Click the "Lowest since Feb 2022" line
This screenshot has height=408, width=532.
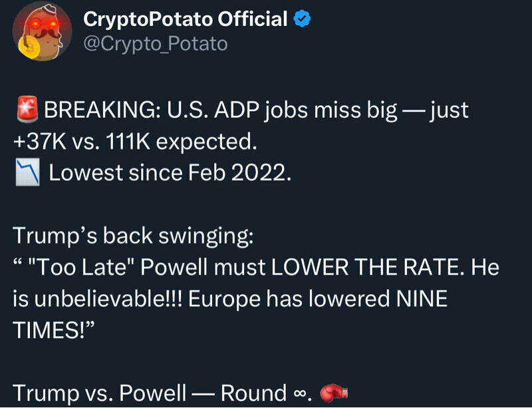coord(170,173)
